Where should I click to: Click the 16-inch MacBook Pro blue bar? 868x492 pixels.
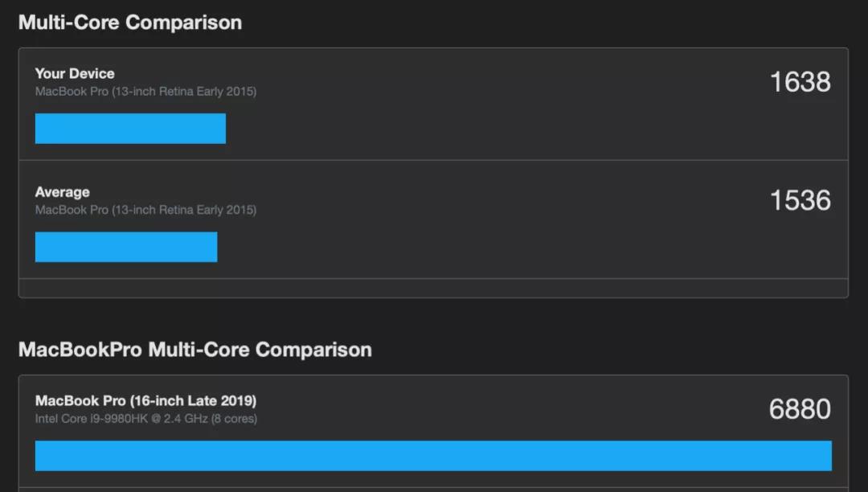pyautogui.click(x=433, y=456)
